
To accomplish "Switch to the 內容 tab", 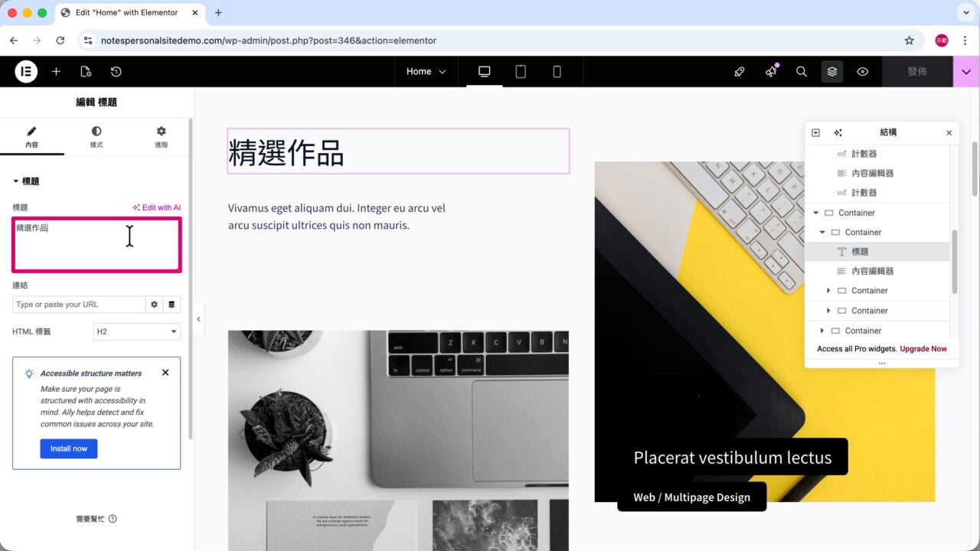I will [x=31, y=137].
